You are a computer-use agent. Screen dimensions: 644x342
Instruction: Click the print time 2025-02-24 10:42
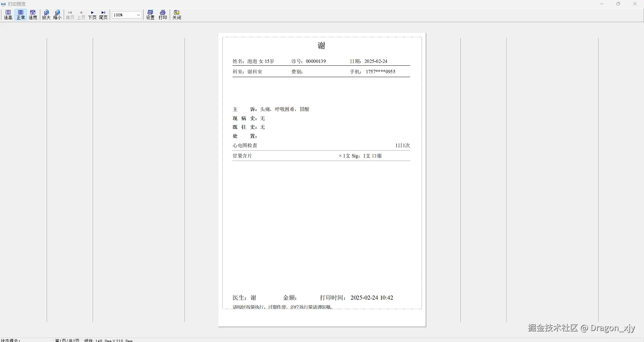point(372,298)
